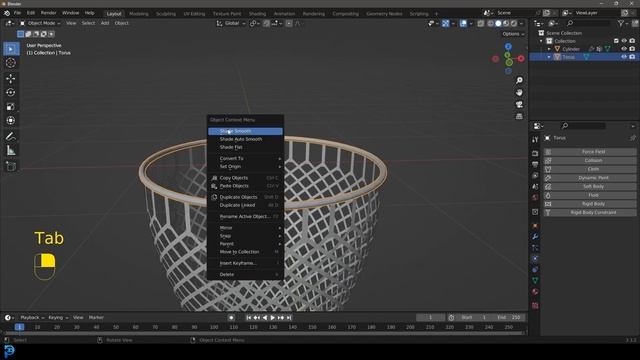Toggle X-ray display mode
640x360 pixels.
[x=481, y=24]
